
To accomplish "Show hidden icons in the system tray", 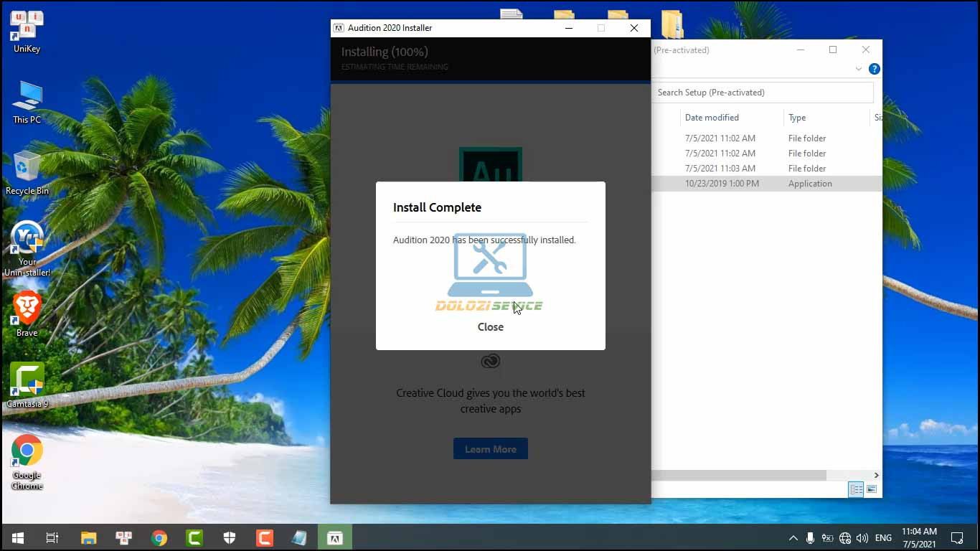I will click(793, 537).
